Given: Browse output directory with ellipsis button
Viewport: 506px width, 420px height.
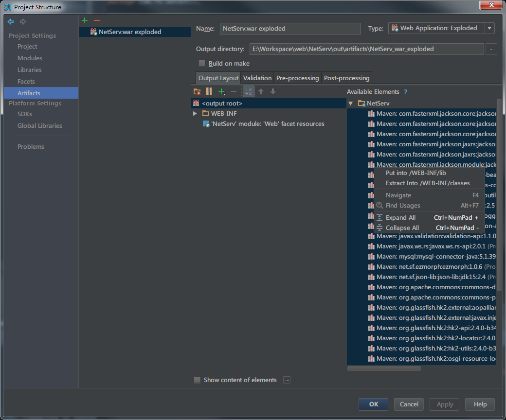Looking at the screenshot, I should coord(491,49).
